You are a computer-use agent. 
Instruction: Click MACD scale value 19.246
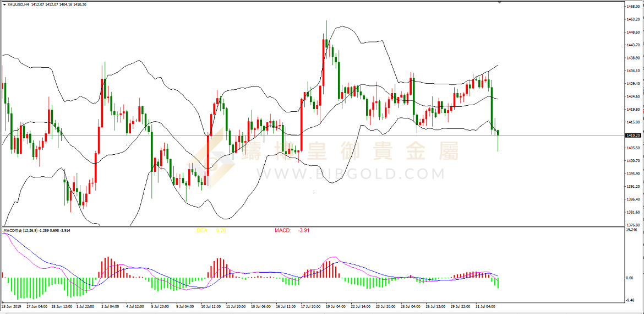click(632, 231)
